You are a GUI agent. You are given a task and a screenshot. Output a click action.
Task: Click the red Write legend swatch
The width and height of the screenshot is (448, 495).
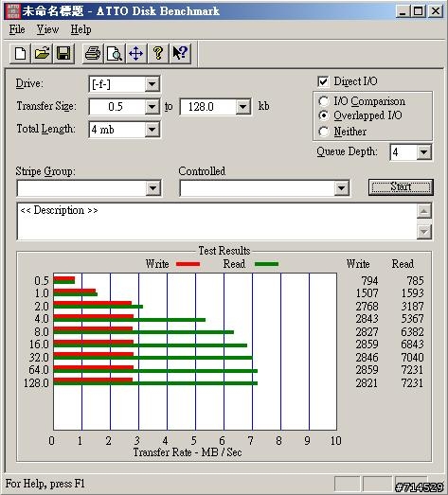[x=188, y=264]
